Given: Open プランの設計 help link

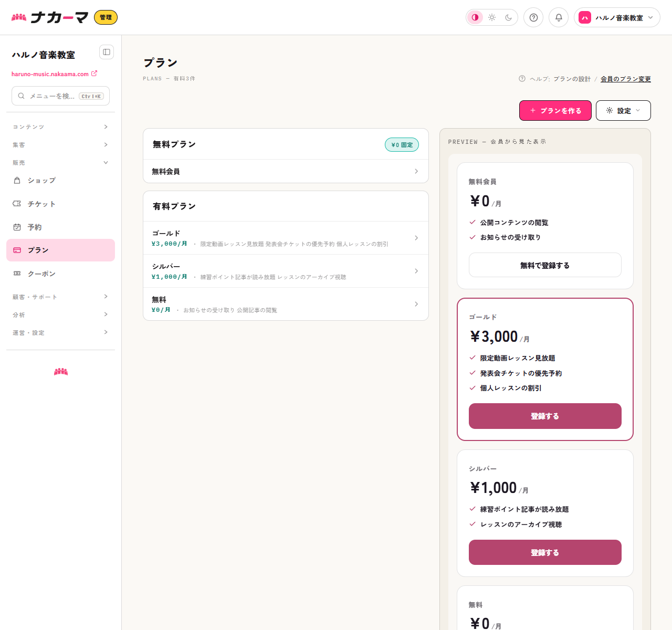Looking at the screenshot, I should pyautogui.click(x=572, y=79).
